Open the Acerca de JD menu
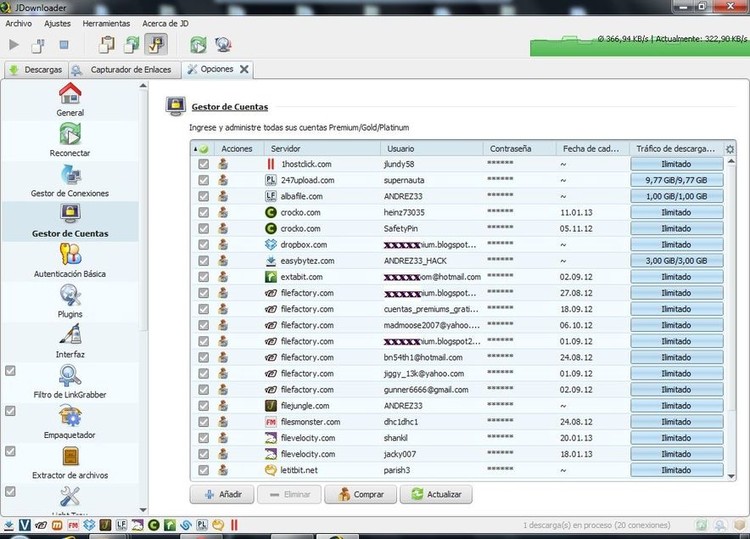 point(165,23)
